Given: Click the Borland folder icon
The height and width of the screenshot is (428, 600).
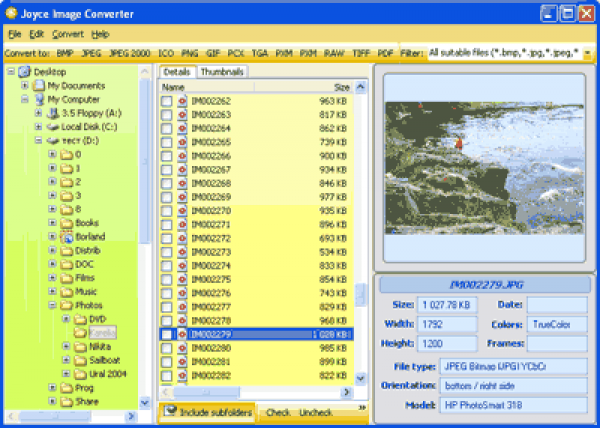Looking at the screenshot, I should click(67, 237).
